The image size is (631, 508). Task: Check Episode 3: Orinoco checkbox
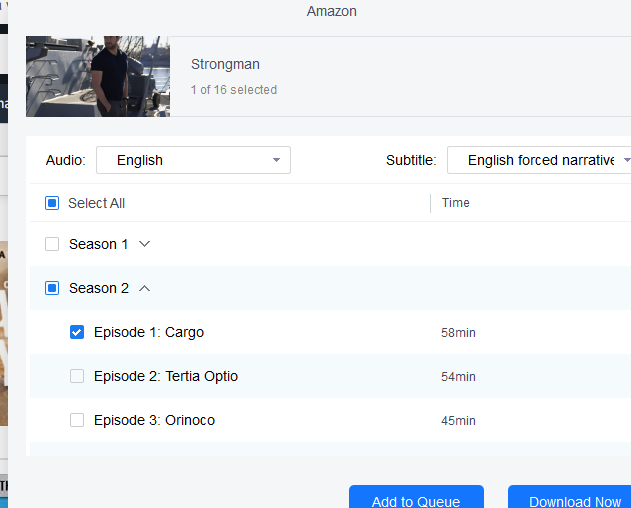[77, 420]
